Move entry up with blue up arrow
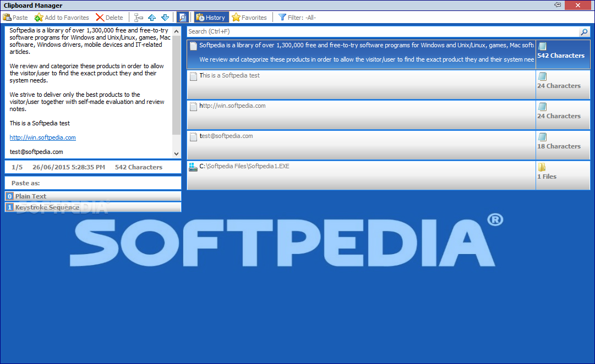 coord(152,18)
